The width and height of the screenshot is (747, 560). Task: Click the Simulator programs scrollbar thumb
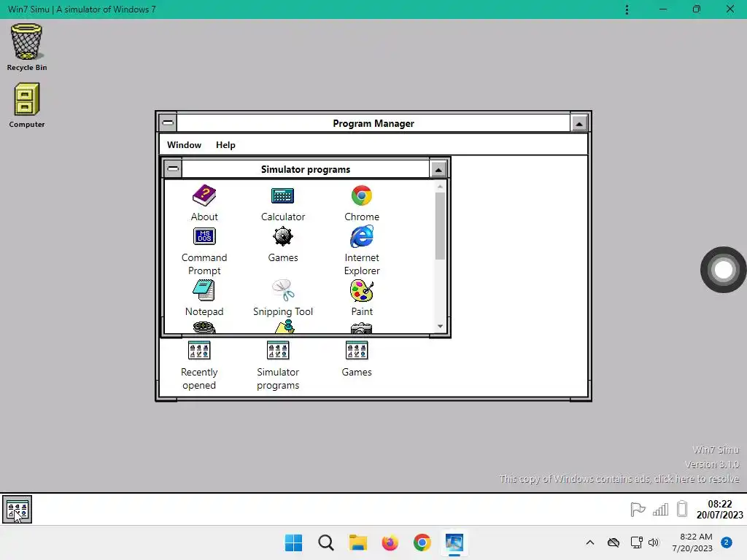coord(440,226)
